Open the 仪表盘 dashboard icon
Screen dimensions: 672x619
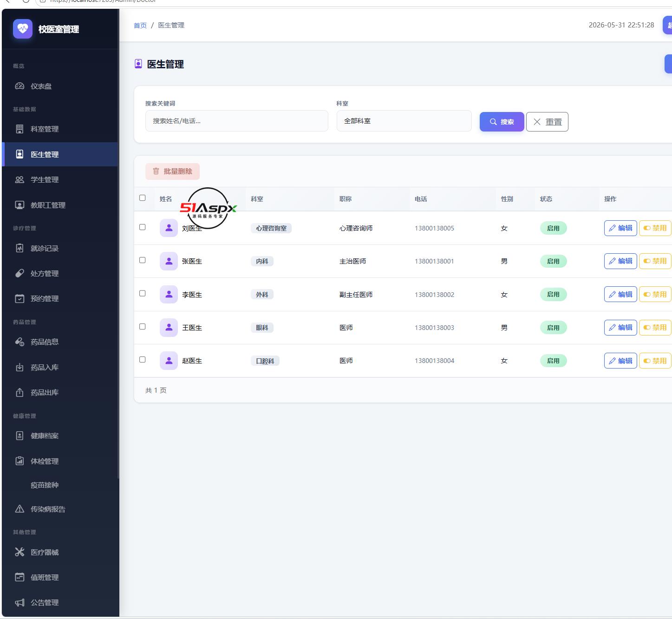[20, 86]
